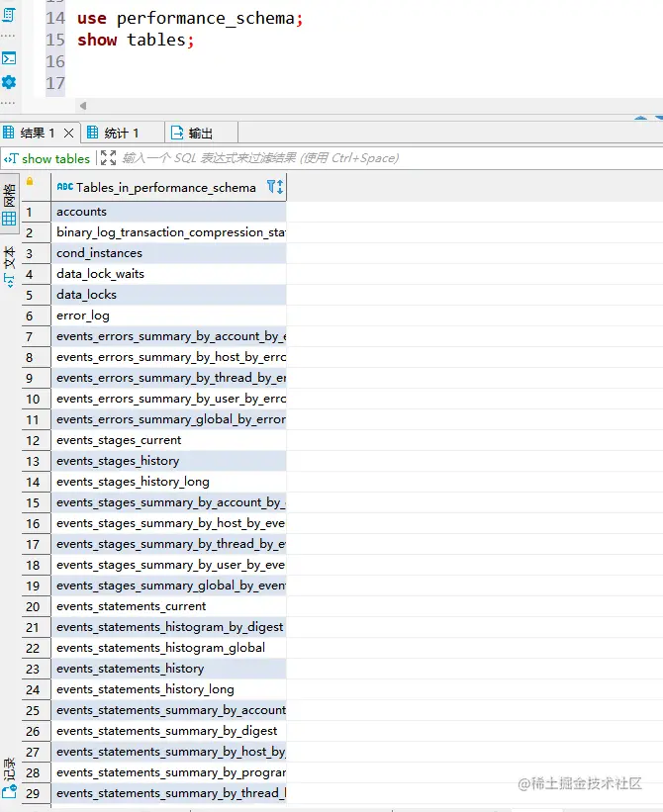Click row number 20 header
This screenshot has height=812, width=663.
point(37,606)
